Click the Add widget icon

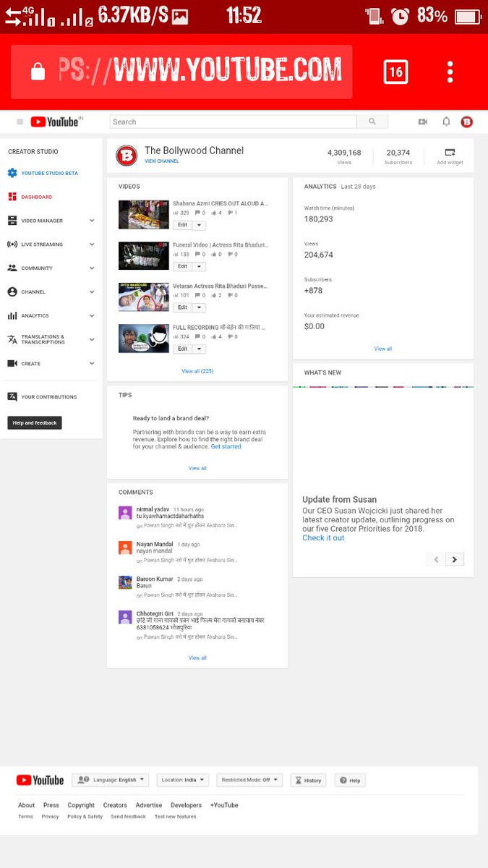(450, 152)
